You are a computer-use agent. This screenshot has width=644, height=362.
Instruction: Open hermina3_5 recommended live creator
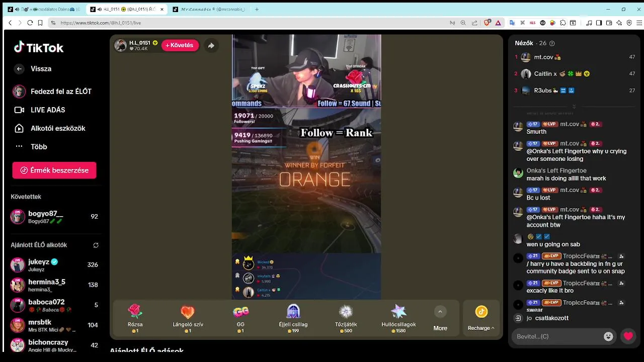coord(54,285)
